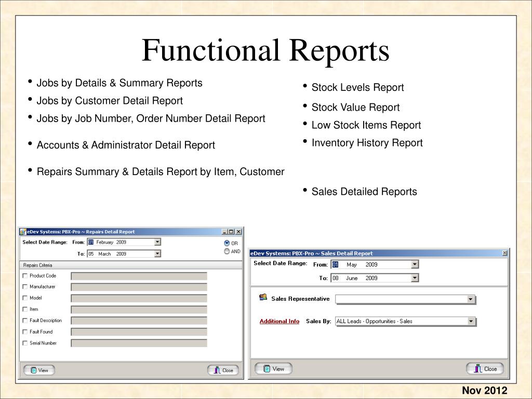This screenshot has width=532, height=399.
Task: Click 'Jobs by Job Number, Order Number Detail Report'
Action: [x=151, y=118]
